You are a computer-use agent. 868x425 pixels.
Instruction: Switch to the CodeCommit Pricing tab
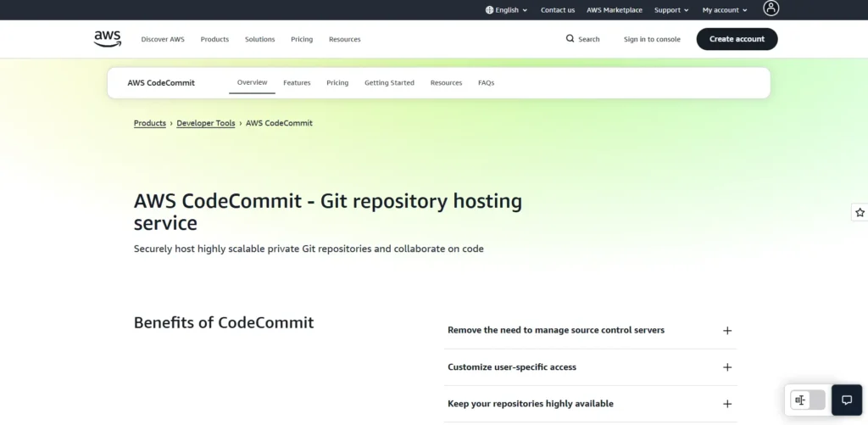click(x=337, y=83)
